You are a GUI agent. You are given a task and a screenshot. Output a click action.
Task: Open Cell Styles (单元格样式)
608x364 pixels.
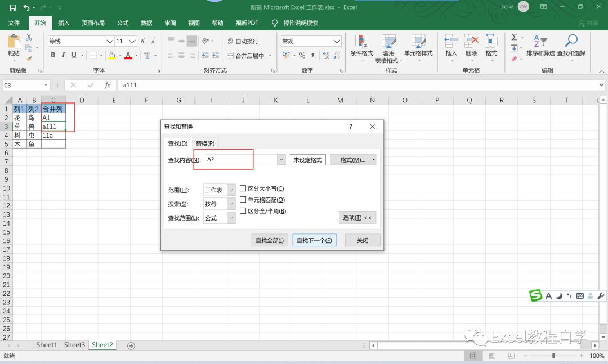tap(418, 48)
